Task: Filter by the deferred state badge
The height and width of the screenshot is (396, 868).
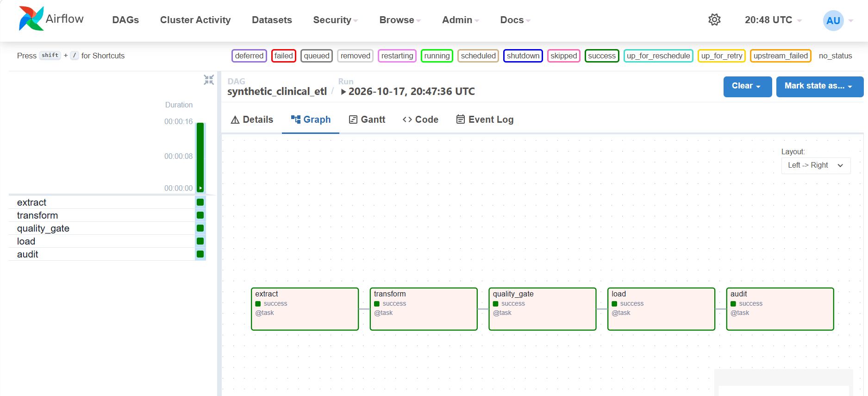Action: point(249,56)
